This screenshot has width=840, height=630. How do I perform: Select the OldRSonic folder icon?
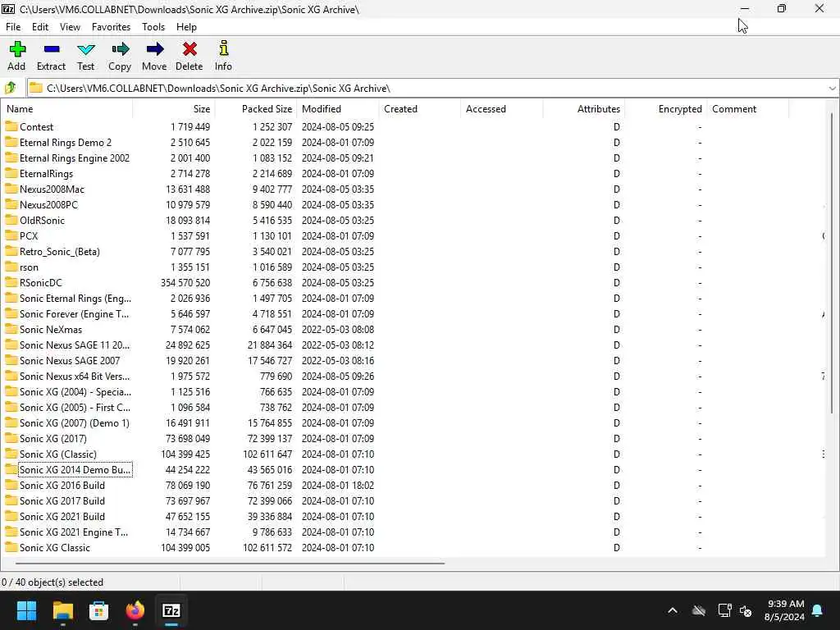tap(11, 220)
